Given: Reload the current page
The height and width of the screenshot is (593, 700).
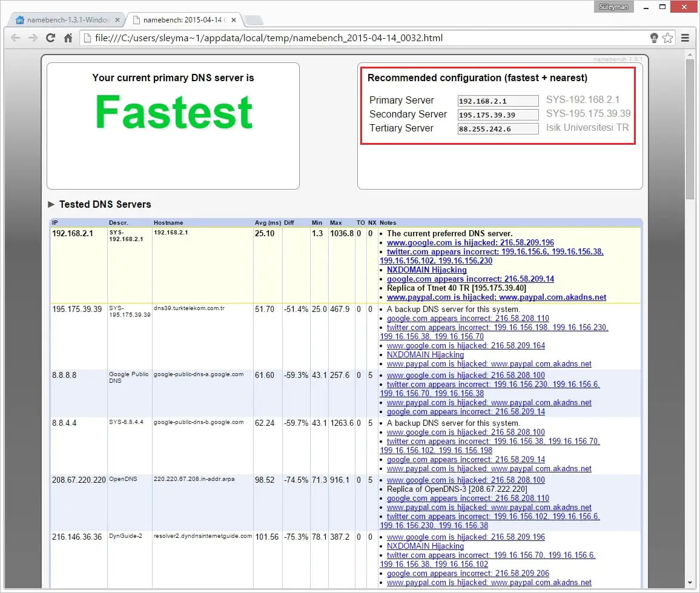Looking at the screenshot, I should click(51, 38).
